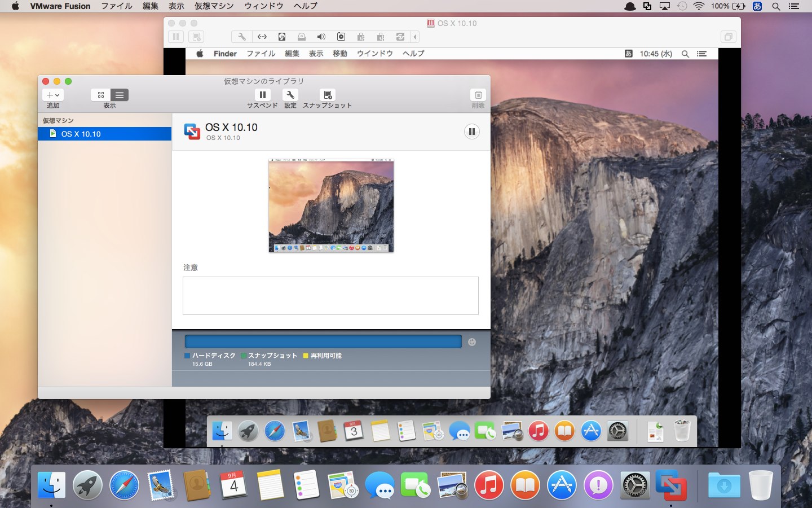Click the input method icon in the guest menu bar
Image resolution: width=812 pixels, height=508 pixels.
628,54
